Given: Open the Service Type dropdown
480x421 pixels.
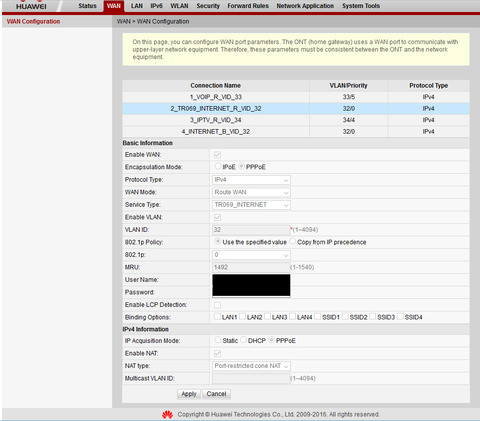Looking at the screenshot, I should tap(251, 205).
